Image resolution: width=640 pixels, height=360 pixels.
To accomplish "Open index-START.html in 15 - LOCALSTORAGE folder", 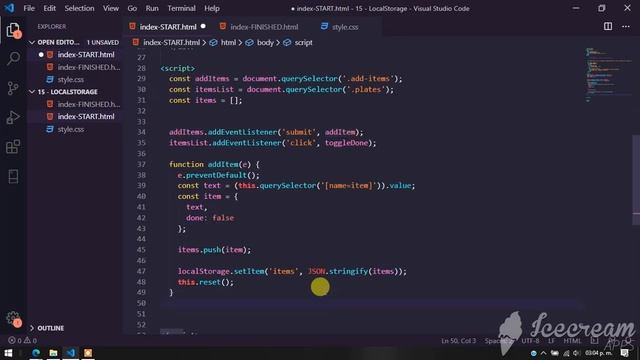I will click(x=75, y=117).
